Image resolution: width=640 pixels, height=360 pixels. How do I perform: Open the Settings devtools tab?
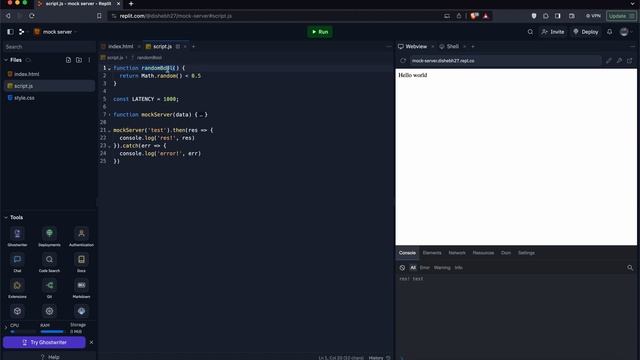pos(526,253)
